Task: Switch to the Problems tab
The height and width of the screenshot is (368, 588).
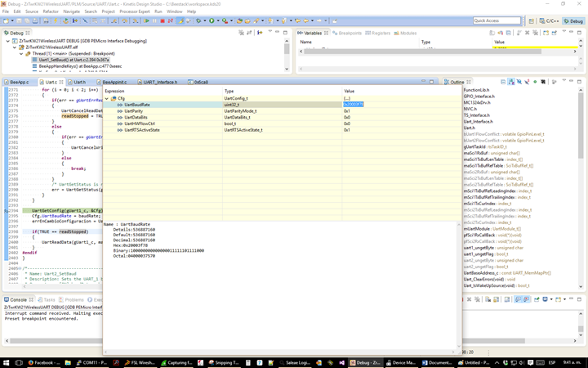Action: coord(71,299)
